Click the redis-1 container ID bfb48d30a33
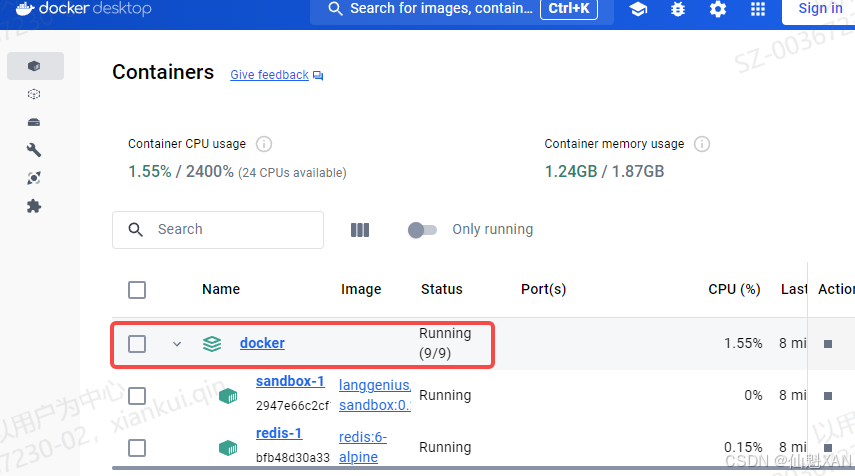Screen dimensions: 855x476 (293, 458)
